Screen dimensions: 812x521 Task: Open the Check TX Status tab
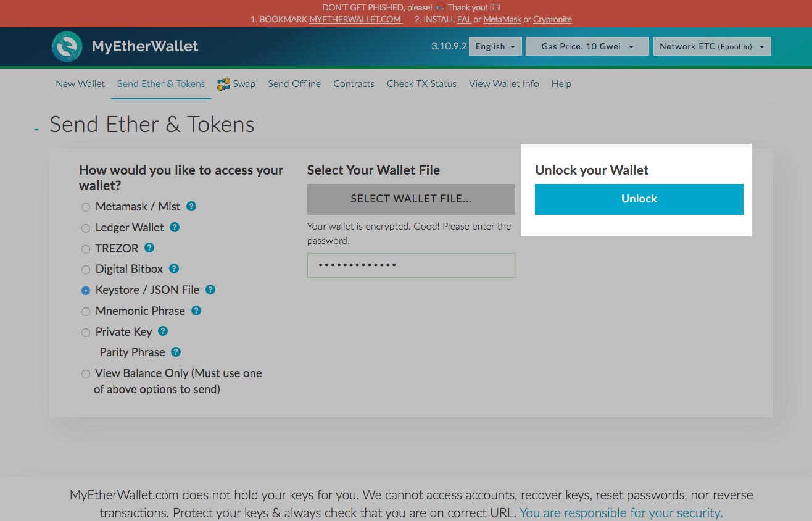tap(421, 84)
